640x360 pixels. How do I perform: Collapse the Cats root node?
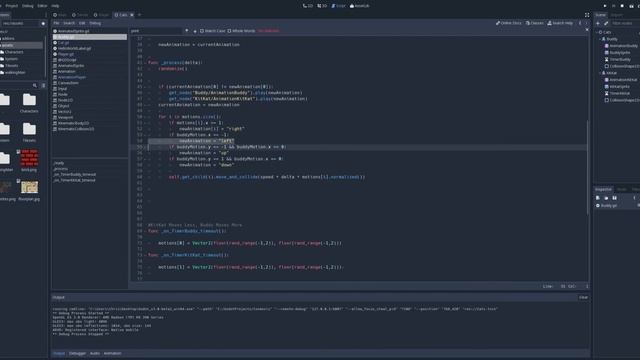click(x=597, y=32)
